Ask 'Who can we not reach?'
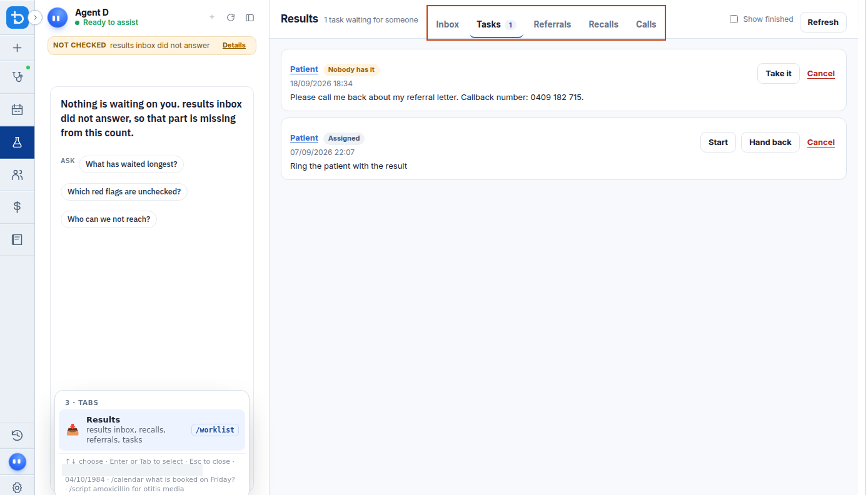Image resolution: width=868 pixels, height=495 pixels. point(109,219)
